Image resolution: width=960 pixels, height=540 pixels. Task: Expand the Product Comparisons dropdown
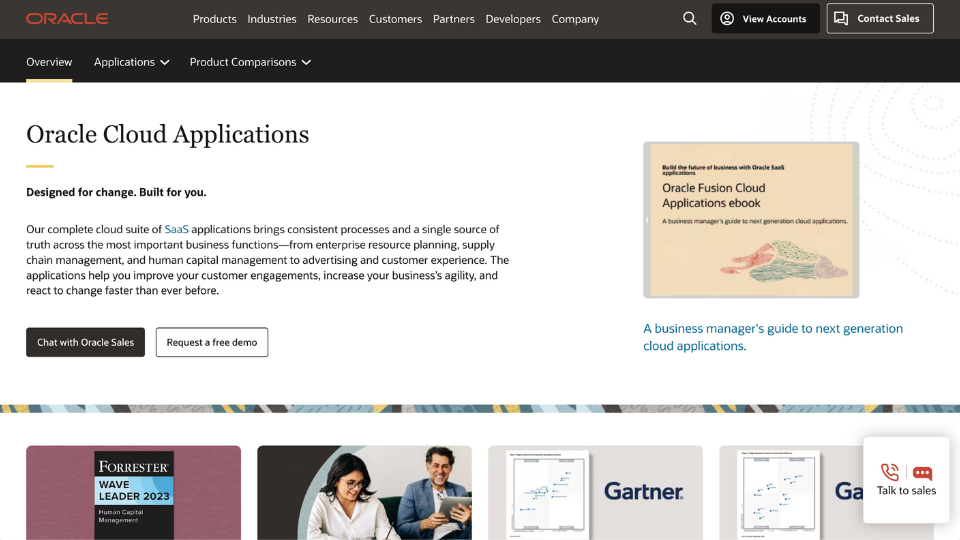pos(250,62)
